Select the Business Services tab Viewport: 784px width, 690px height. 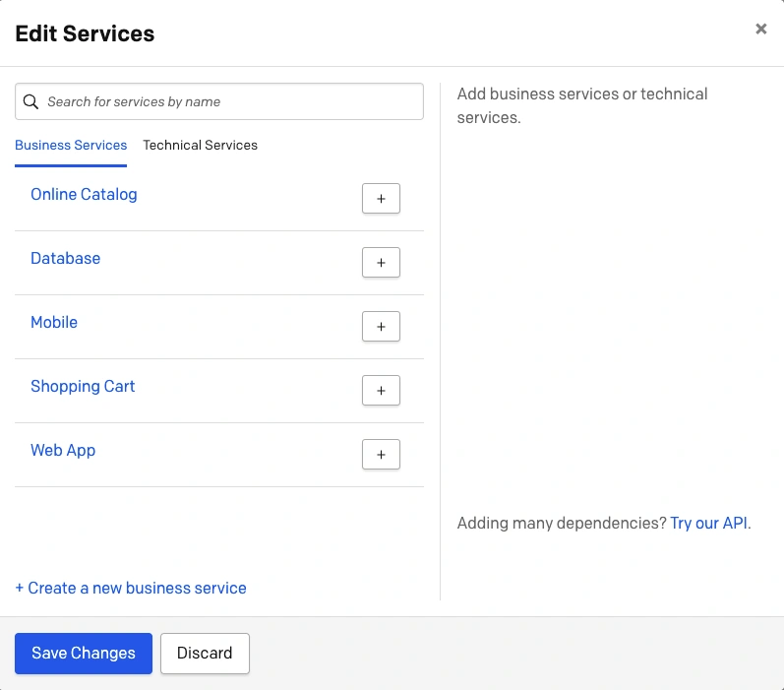pos(71,145)
